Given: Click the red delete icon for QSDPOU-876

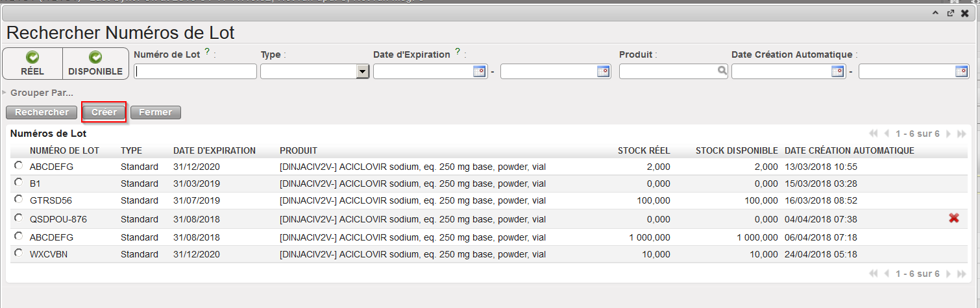Looking at the screenshot, I should pos(953,219).
